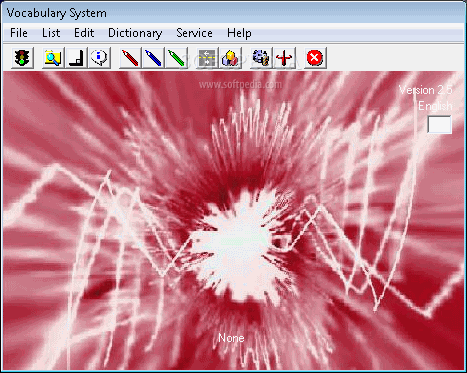Open the List menu
467x373 pixels.
[x=51, y=33]
